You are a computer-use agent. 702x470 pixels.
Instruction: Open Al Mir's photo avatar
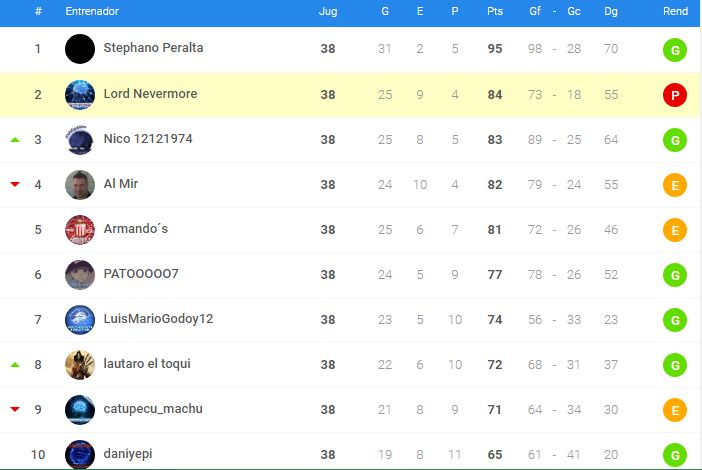80,185
